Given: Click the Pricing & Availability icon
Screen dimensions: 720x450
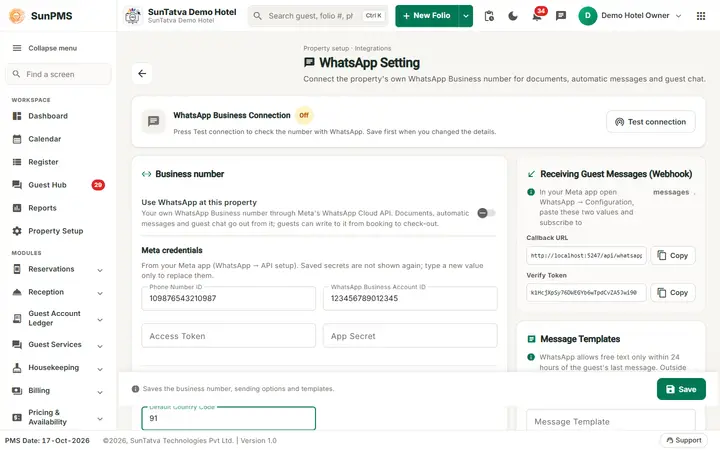Looking at the screenshot, I should (x=17, y=417).
